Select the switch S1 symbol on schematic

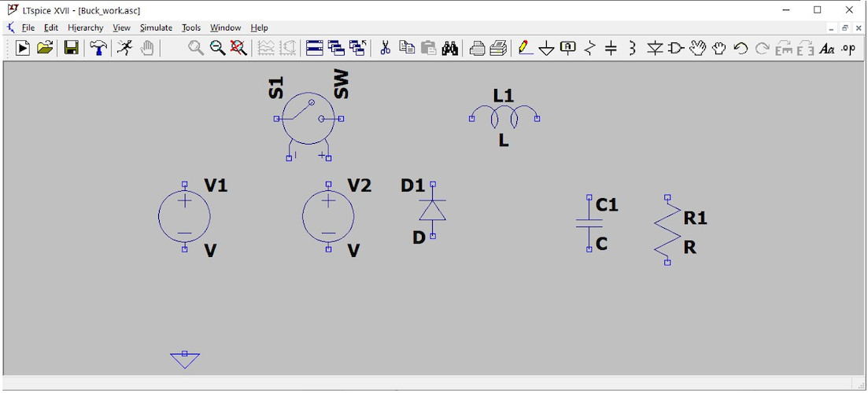click(x=308, y=119)
